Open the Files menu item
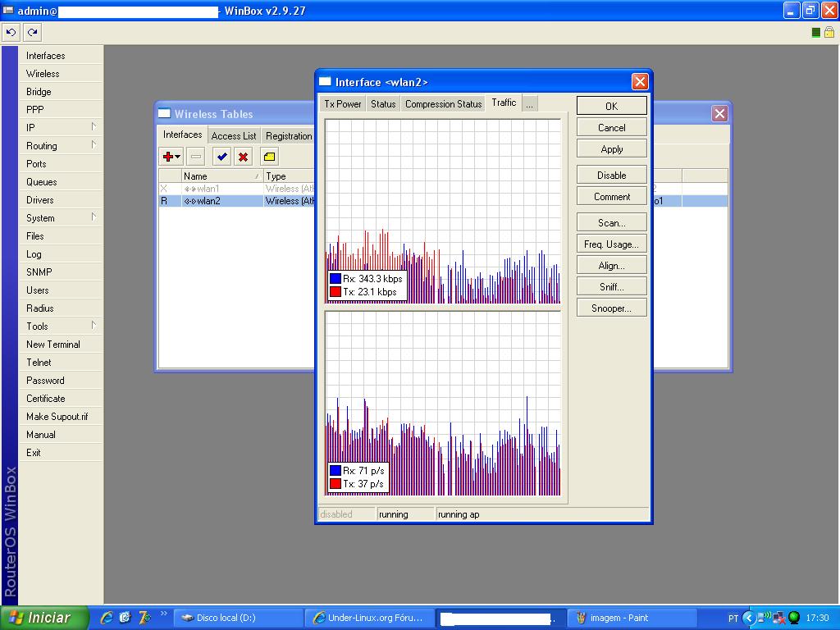 (61, 236)
